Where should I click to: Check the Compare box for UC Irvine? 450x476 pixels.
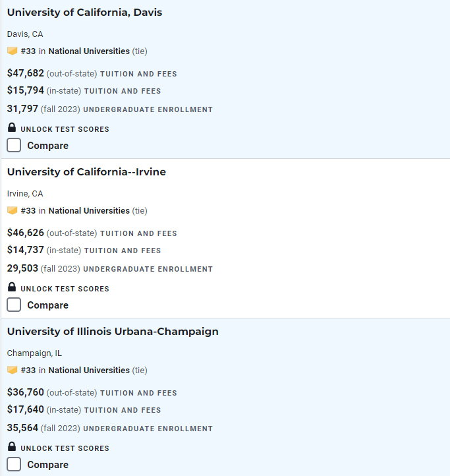pyautogui.click(x=14, y=305)
